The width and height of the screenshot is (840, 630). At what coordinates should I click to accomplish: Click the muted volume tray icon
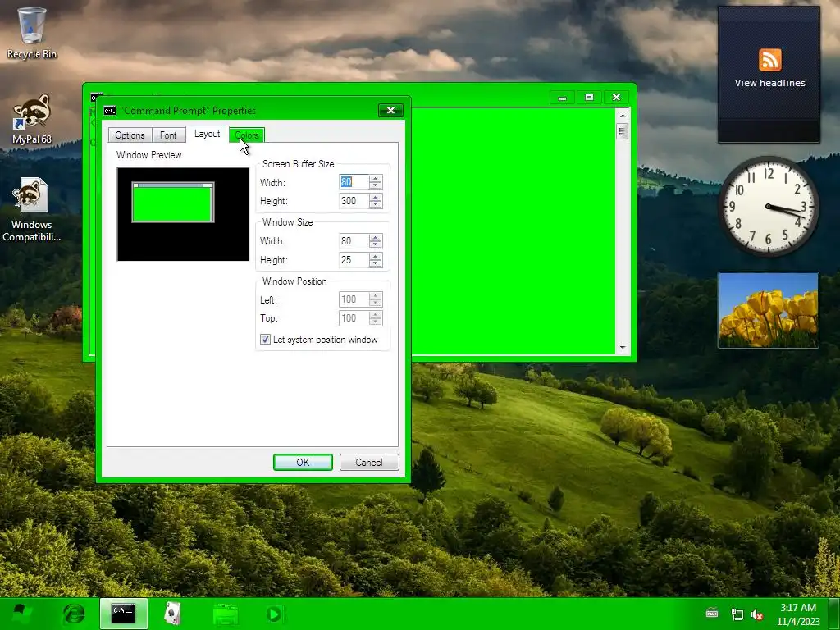(x=757, y=614)
